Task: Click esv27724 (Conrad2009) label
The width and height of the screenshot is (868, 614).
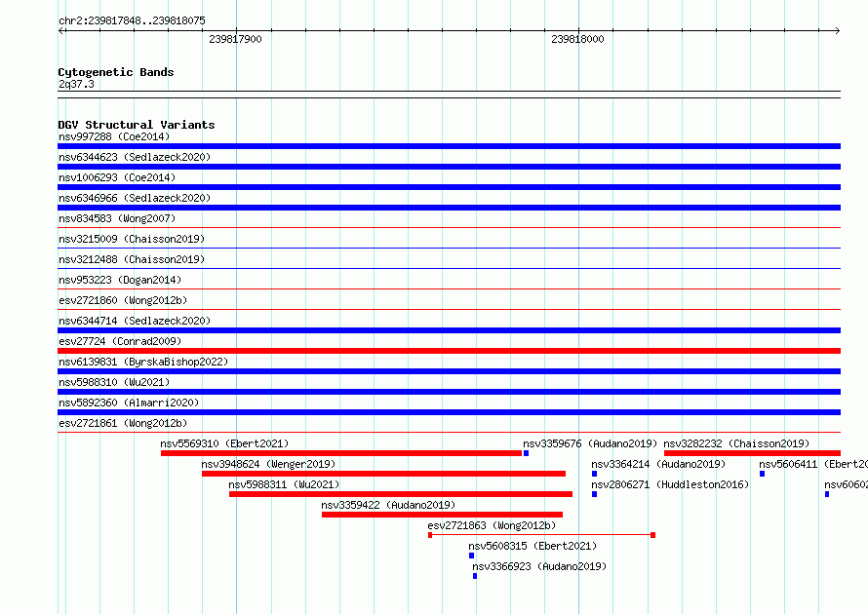Action: (x=120, y=341)
